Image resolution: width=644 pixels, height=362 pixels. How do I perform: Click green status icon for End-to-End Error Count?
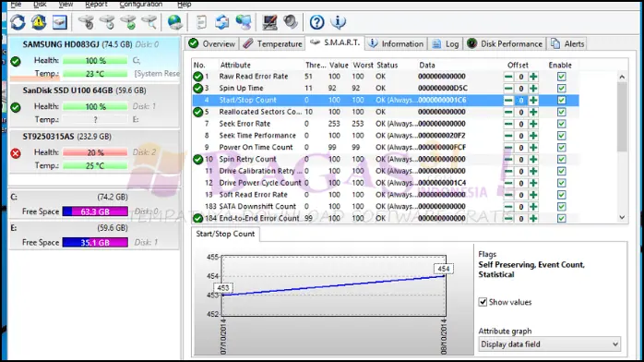coord(198,218)
